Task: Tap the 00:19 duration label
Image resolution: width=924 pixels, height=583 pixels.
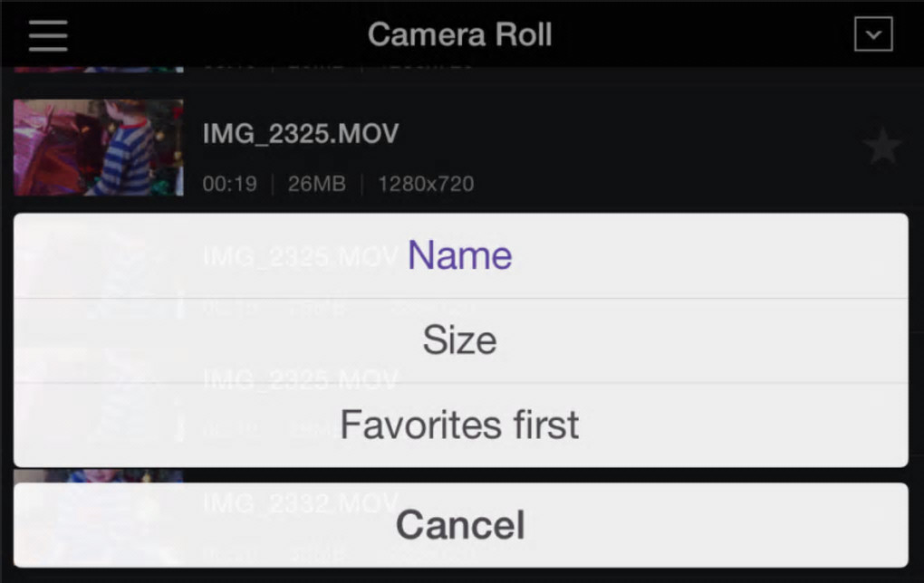Action: [228, 184]
